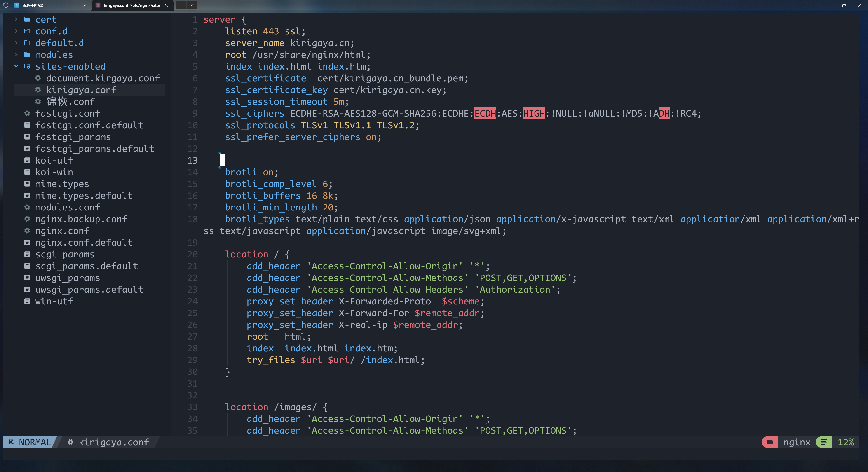Click the gear icon beside kirigaya.conf in the file tree
This screenshot has height=472, width=868.
point(38,90)
